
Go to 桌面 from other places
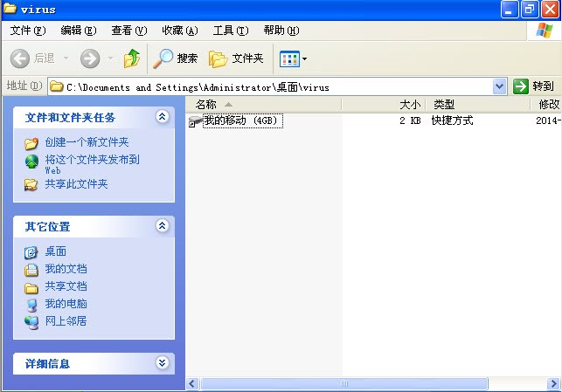[x=56, y=251]
